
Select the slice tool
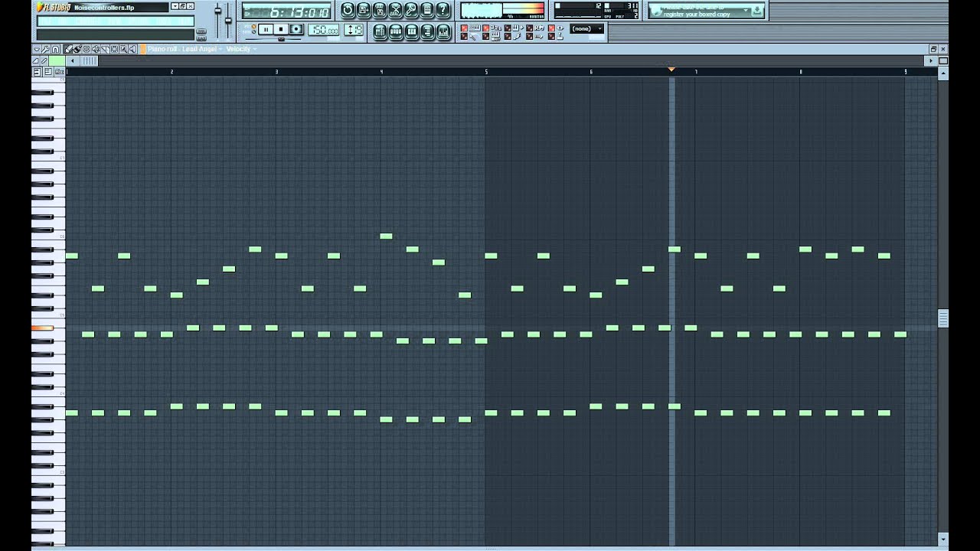point(105,49)
